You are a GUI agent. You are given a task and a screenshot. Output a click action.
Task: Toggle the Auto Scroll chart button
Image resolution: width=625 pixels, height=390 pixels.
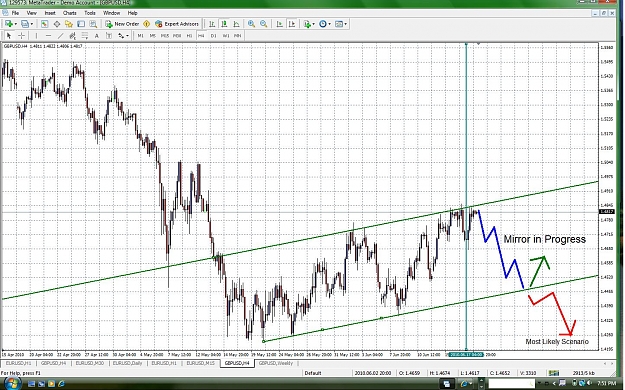tap(279, 24)
